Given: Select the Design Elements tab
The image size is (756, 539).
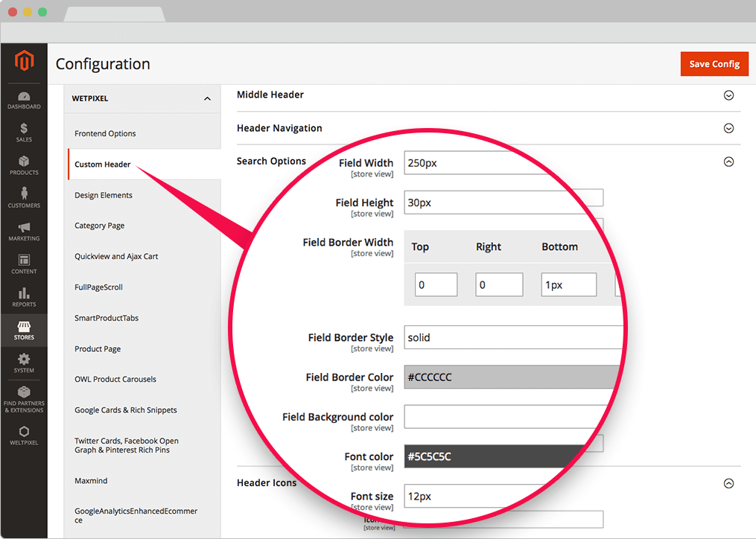Looking at the screenshot, I should click(104, 195).
